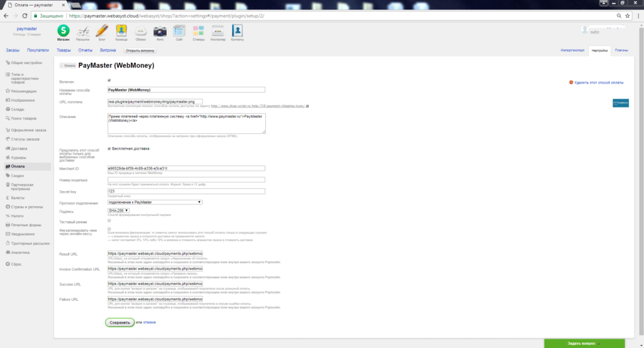Open Оформление заказа settings section
The width and height of the screenshot is (644, 348).
tap(28, 130)
